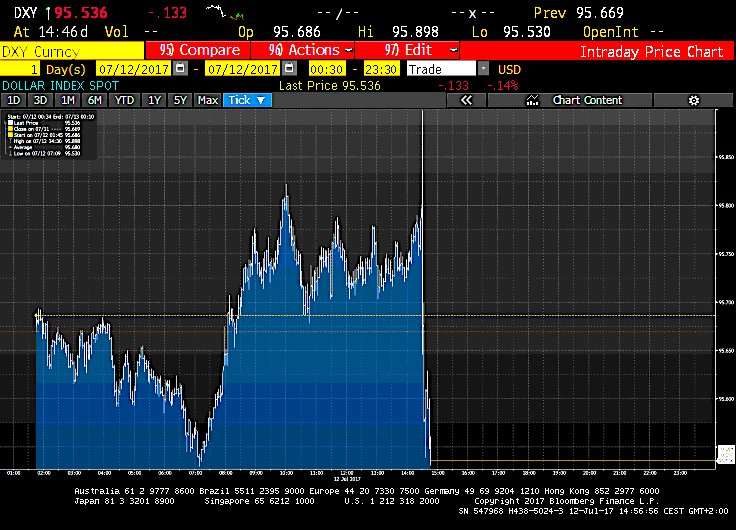This screenshot has height=530, width=736.
Task: Click the Day(s) count field
Action: point(20,69)
